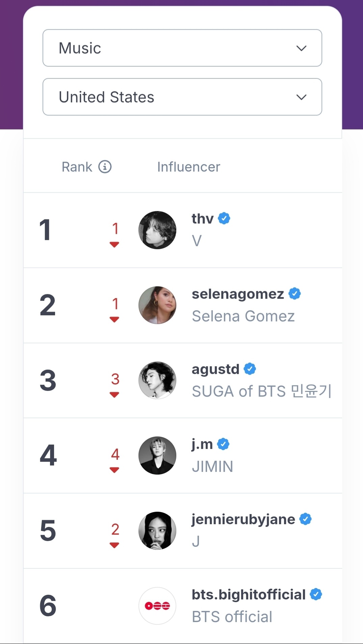The height and width of the screenshot is (644, 363).
Task: Open thv profile picture
Action: tap(157, 230)
